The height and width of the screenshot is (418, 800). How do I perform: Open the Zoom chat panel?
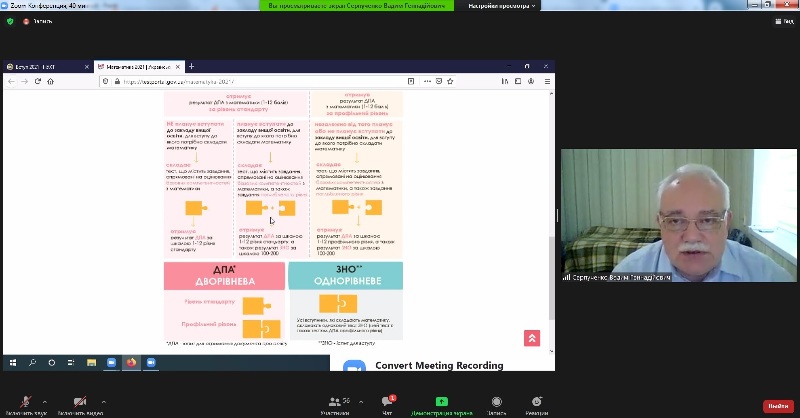tap(387, 401)
